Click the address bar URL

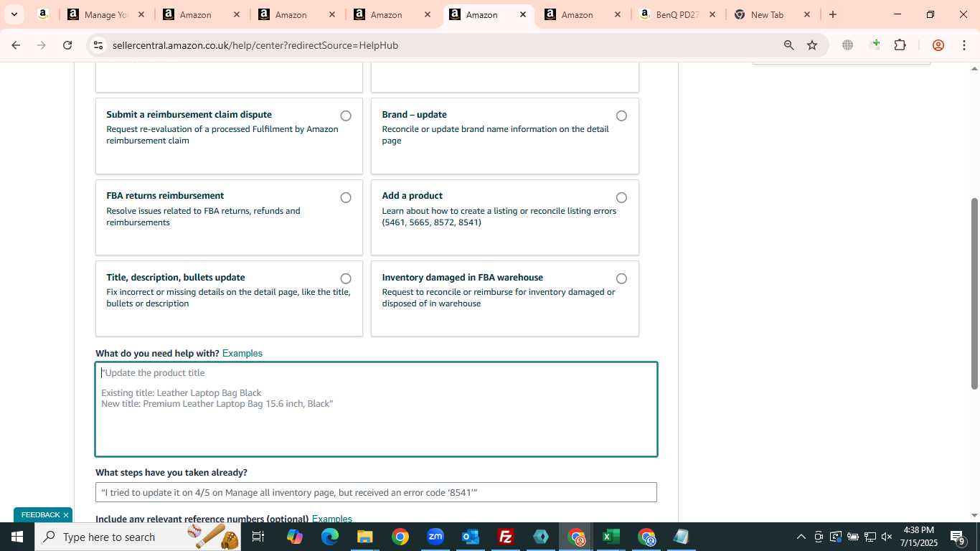tap(255, 45)
